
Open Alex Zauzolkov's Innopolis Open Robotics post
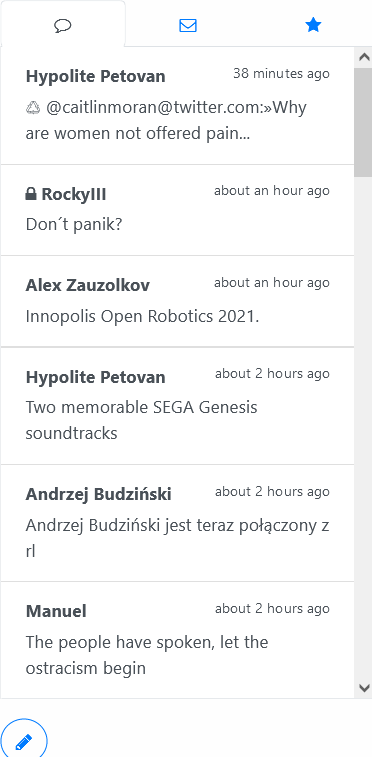coord(177,301)
